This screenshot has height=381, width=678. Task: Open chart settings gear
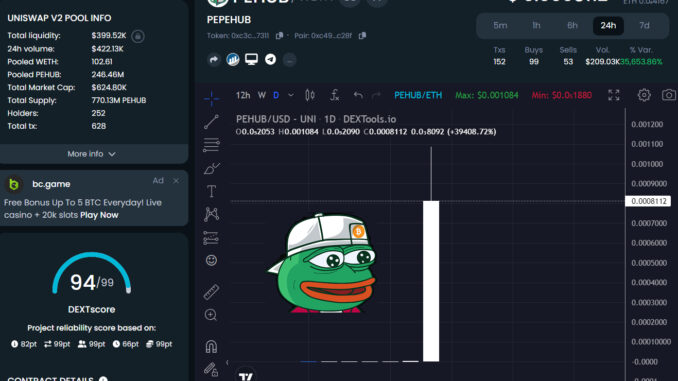click(x=644, y=95)
